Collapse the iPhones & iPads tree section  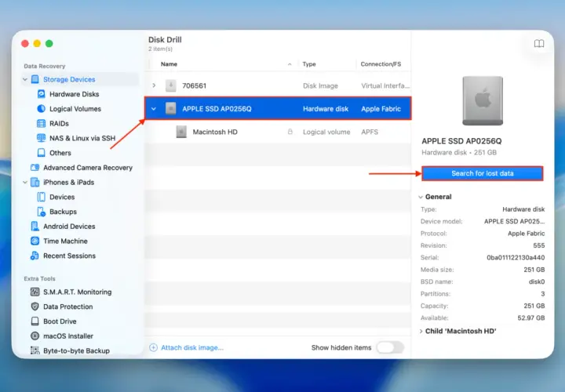[x=25, y=182]
